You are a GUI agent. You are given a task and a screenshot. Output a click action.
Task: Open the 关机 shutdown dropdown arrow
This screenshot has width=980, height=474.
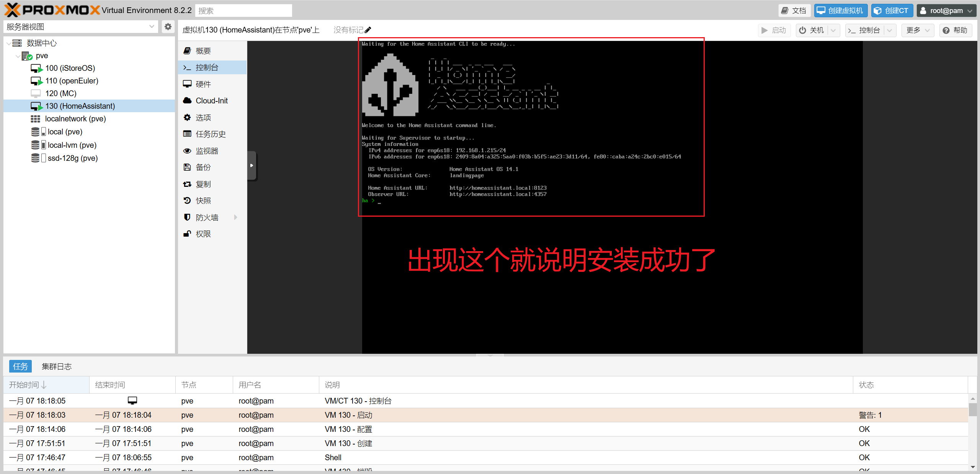[833, 30]
